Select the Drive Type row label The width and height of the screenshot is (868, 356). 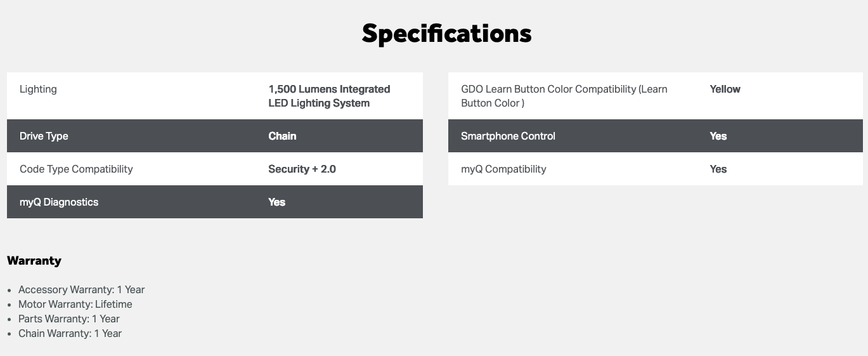[44, 136]
